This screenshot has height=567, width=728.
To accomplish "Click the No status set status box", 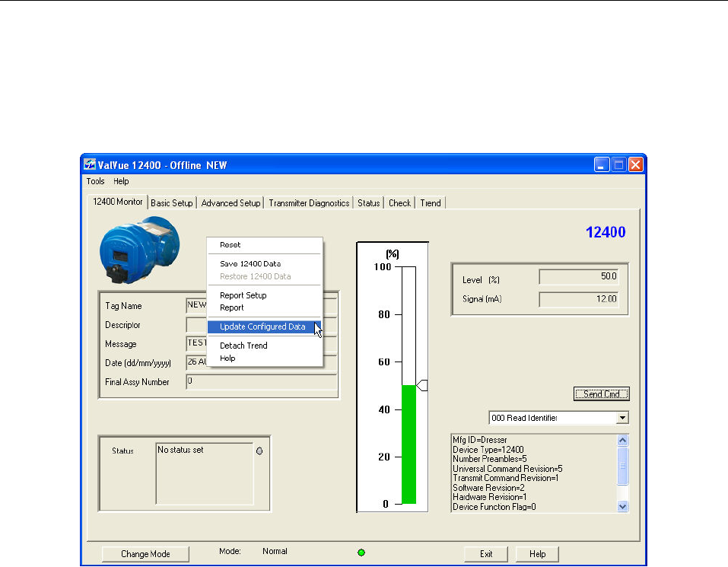I will (x=205, y=473).
